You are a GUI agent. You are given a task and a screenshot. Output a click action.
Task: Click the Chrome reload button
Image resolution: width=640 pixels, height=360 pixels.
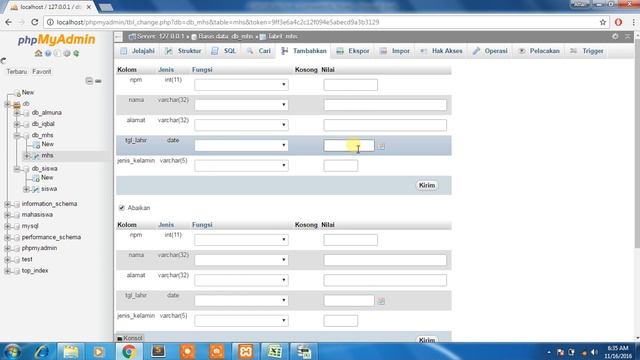[x=34, y=22]
